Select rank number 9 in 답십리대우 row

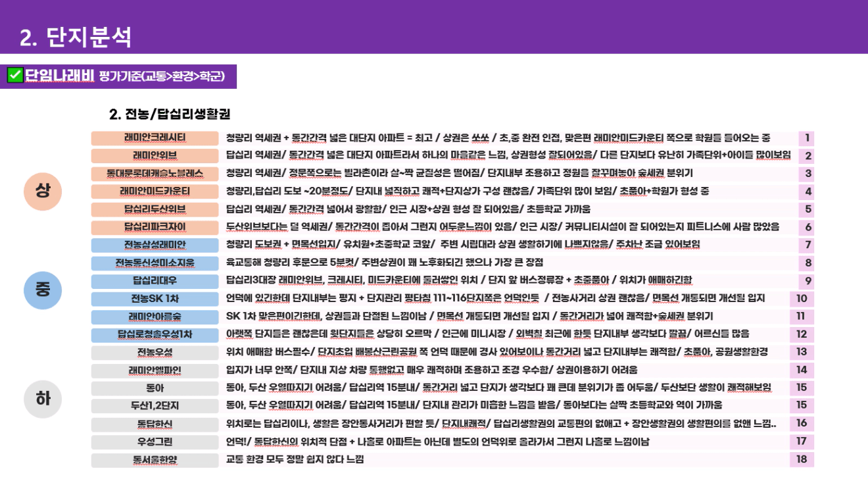click(807, 280)
